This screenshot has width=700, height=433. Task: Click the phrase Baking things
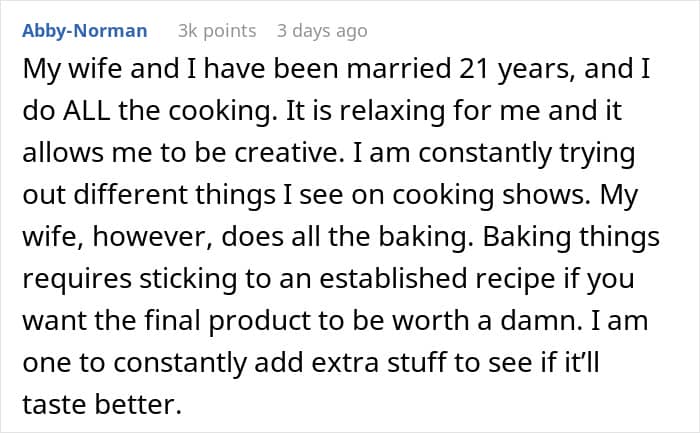(x=571, y=237)
